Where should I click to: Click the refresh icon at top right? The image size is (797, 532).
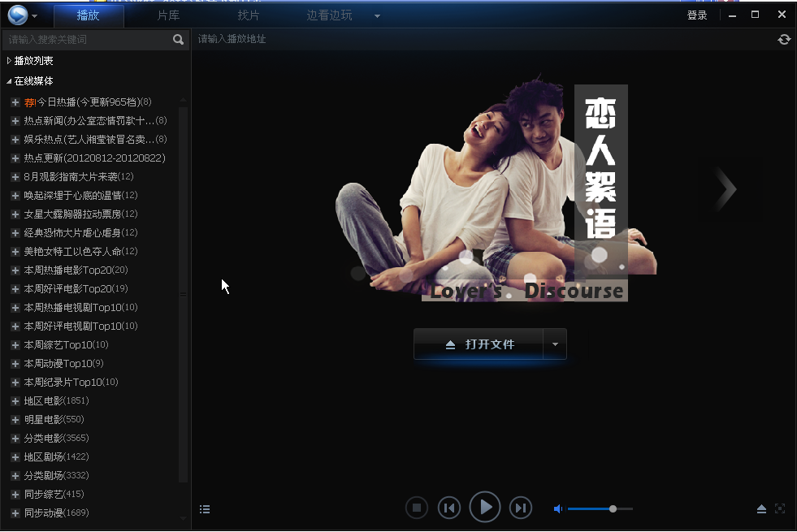coord(784,39)
